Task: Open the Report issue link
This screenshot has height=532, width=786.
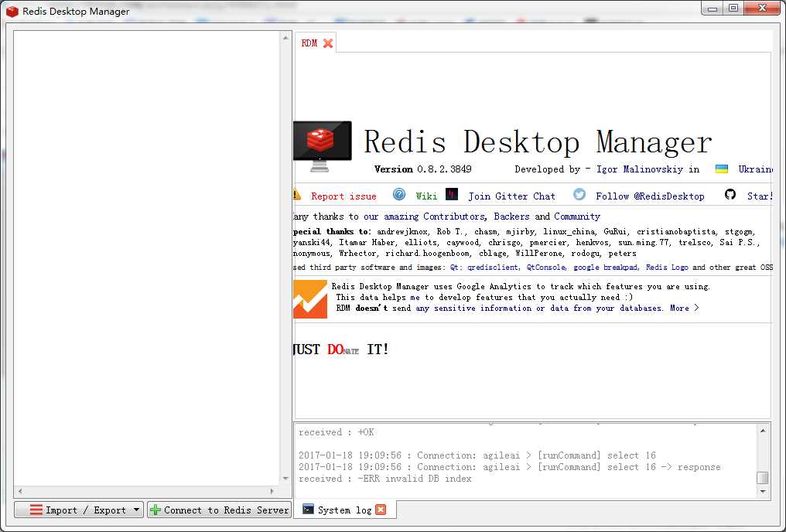Action: tap(343, 196)
